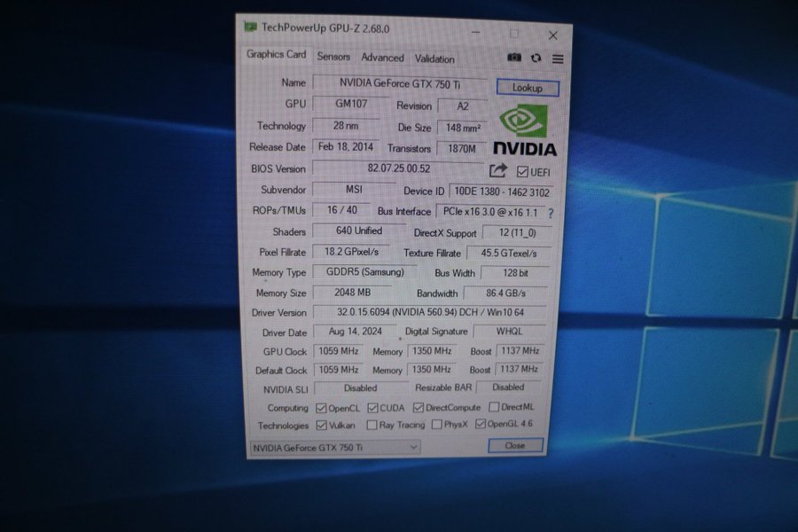The height and width of the screenshot is (532, 798).
Task: Toggle the OpenCL checkbox
Action: (x=321, y=408)
